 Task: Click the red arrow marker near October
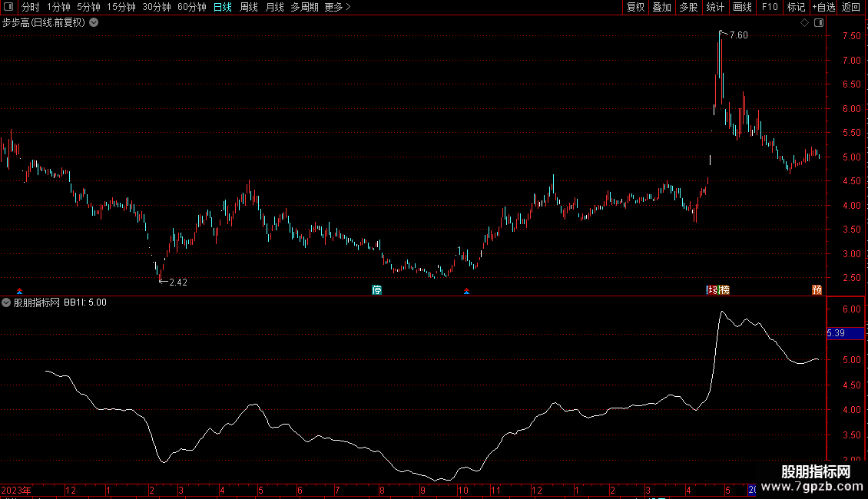467,291
